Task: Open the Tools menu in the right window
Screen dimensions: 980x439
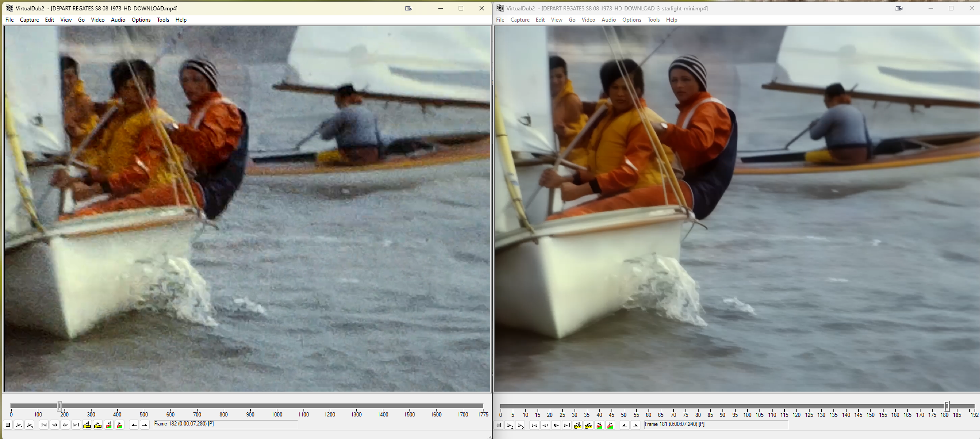Action: (x=653, y=20)
